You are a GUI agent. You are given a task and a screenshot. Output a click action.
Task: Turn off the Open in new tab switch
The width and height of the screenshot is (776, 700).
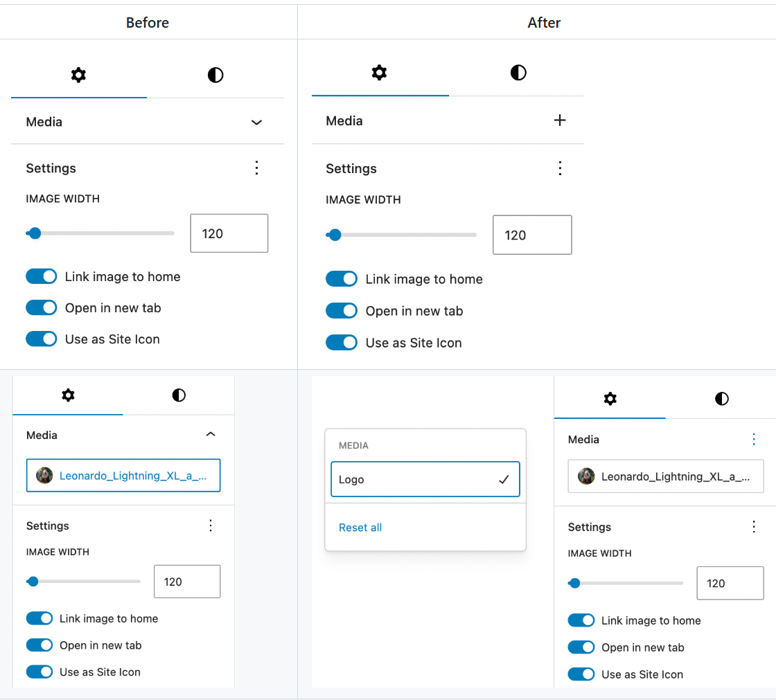coord(42,307)
